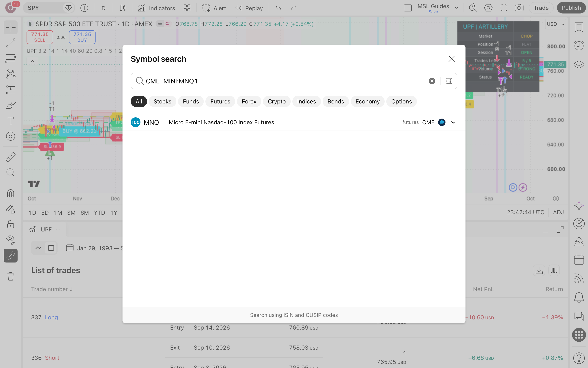The width and height of the screenshot is (588, 368).
Task: Click the 771.35 SELL button
Action: click(40, 37)
